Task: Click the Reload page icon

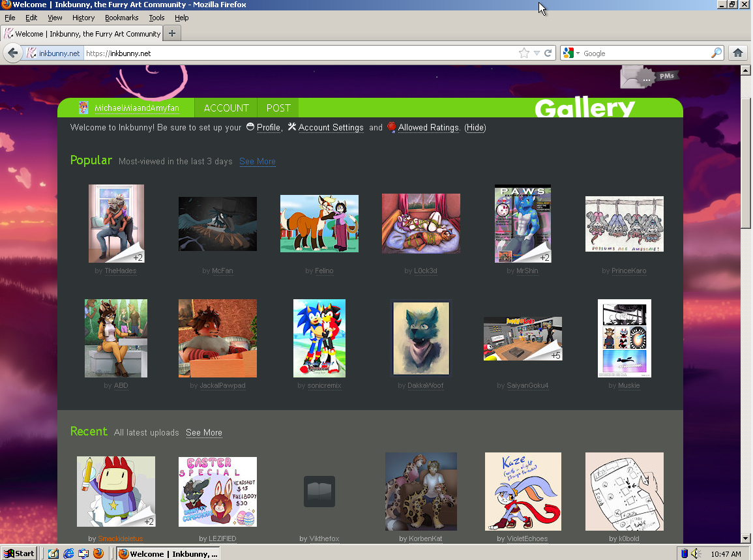Action: point(548,53)
